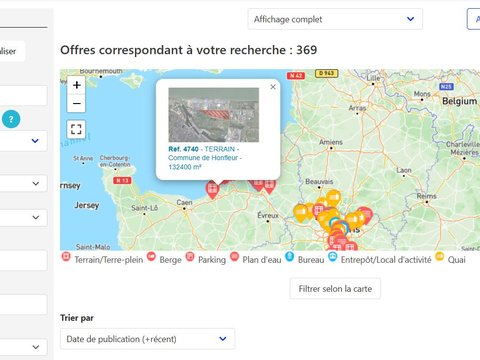Click the Quai legend icon

point(440,257)
